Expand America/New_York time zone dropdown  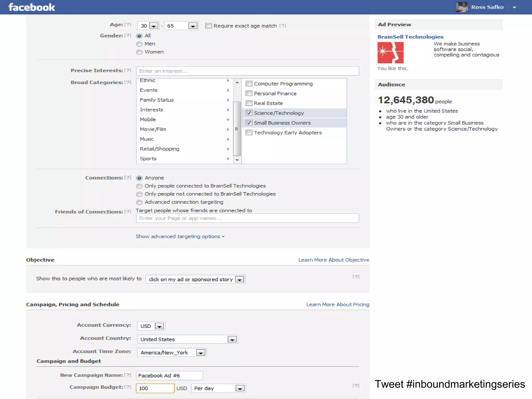click(201, 353)
